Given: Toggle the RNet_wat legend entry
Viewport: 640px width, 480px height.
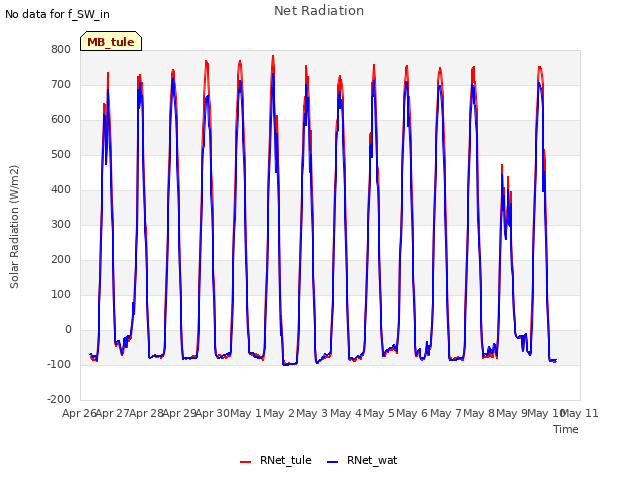Looking at the screenshot, I should pos(362,460).
